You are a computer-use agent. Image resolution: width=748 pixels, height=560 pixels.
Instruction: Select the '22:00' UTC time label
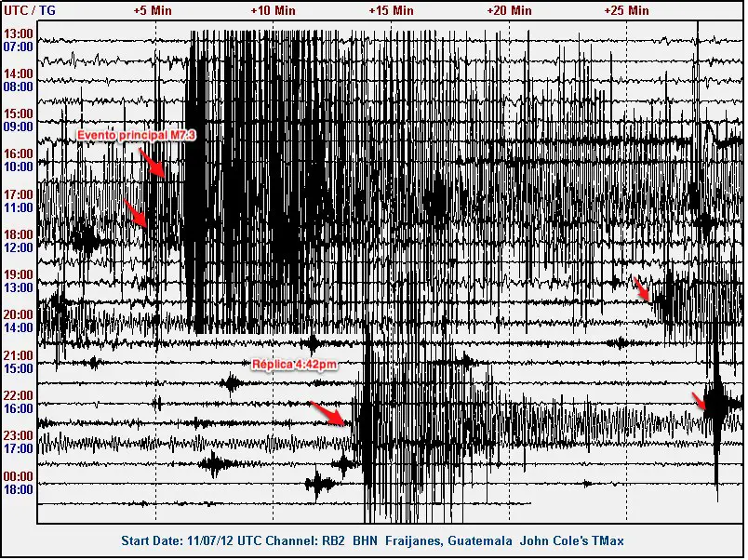[19, 396]
